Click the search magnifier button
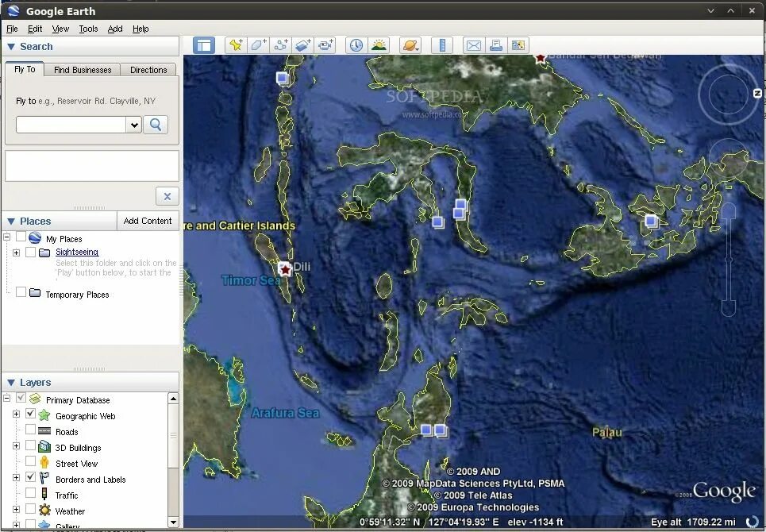 pos(156,125)
